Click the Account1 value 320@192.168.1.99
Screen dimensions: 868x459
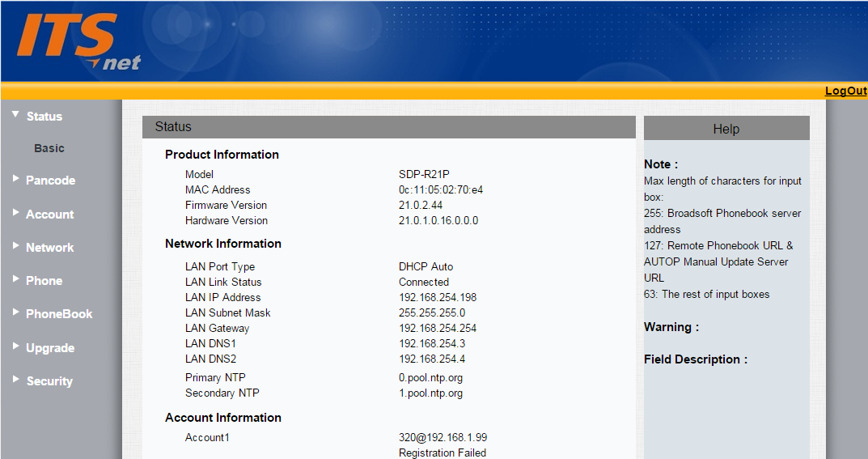tap(442, 438)
